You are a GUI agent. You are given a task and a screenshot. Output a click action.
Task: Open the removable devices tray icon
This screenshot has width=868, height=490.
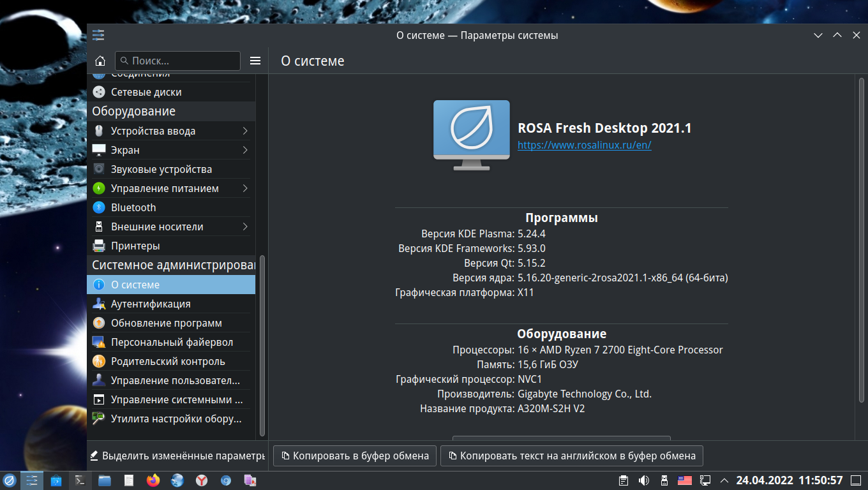click(x=664, y=480)
